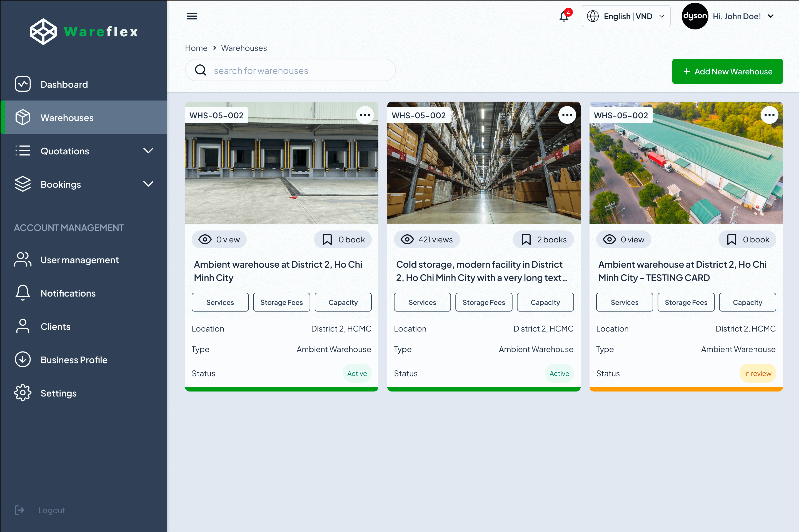Click the Home breadcrumb link
This screenshot has width=799, height=532.
pos(196,48)
